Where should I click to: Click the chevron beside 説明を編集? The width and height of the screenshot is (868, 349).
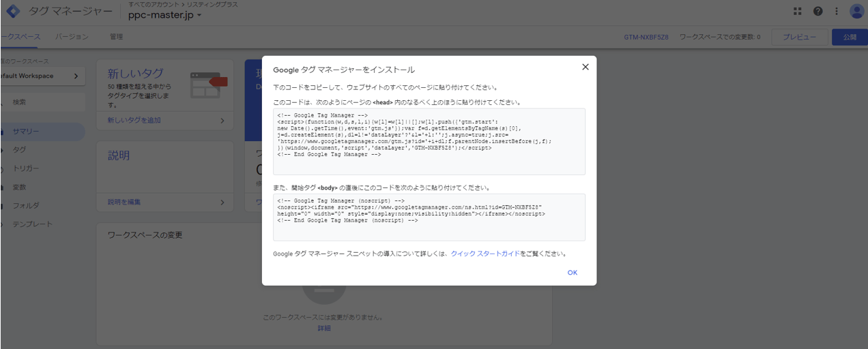(x=222, y=202)
